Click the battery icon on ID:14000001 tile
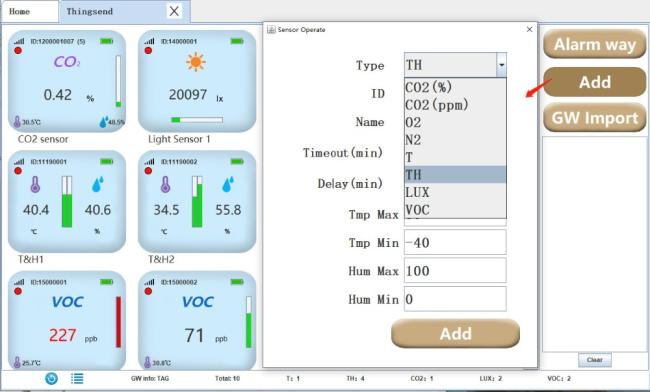 tap(237, 41)
